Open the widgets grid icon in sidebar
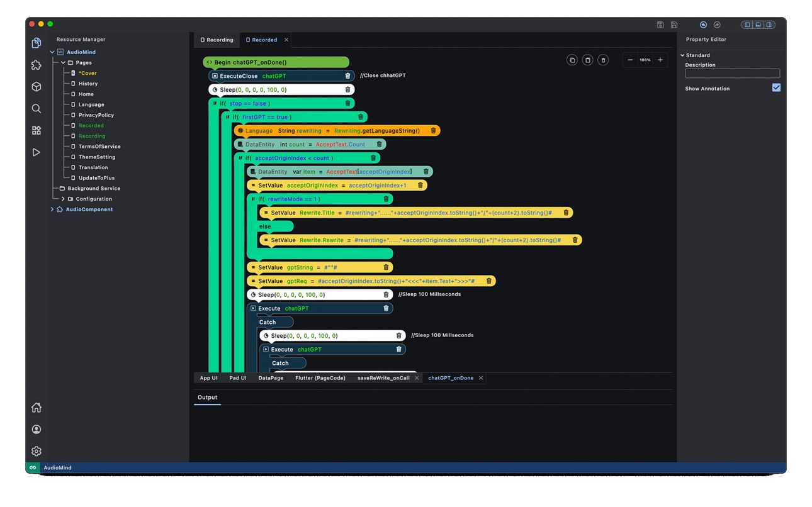This screenshot has width=812, height=507. (x=37, y=130)
